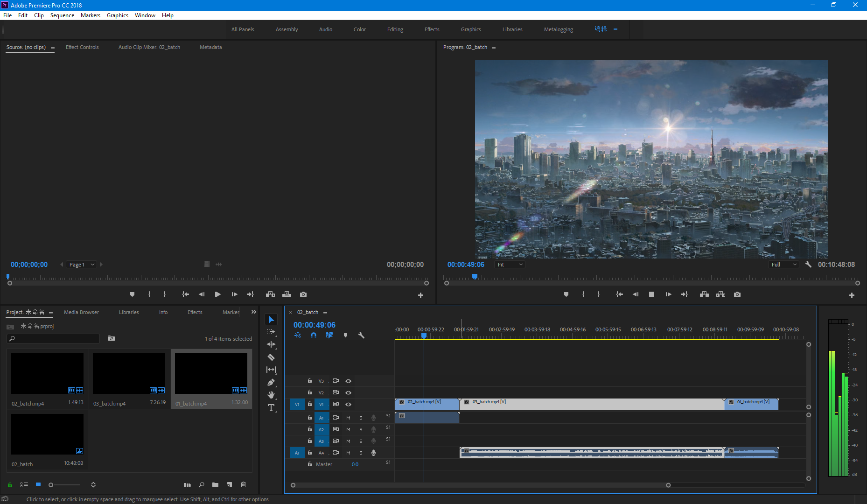
Task: Open Find in Project panel
Action: (x=202, y=485)
